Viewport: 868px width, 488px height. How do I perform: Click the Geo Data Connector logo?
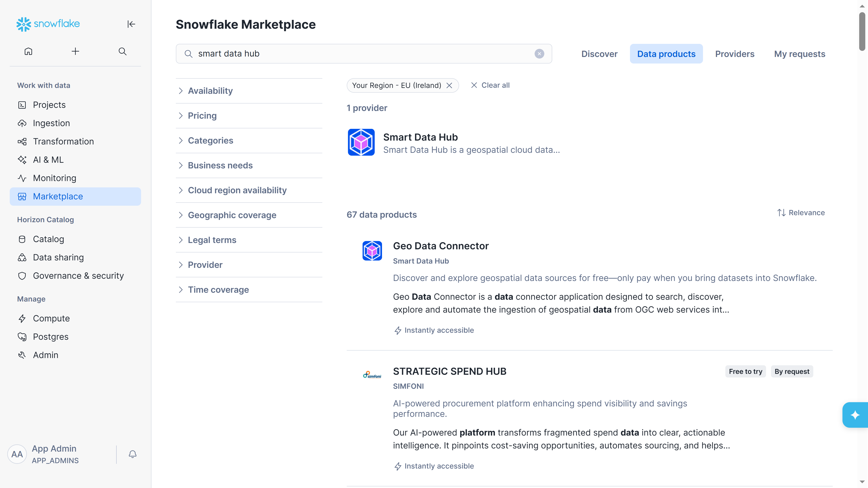(372, 251)
